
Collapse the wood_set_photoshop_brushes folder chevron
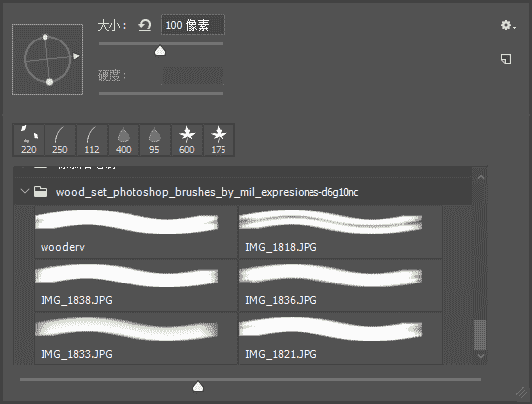pos(25,192)
